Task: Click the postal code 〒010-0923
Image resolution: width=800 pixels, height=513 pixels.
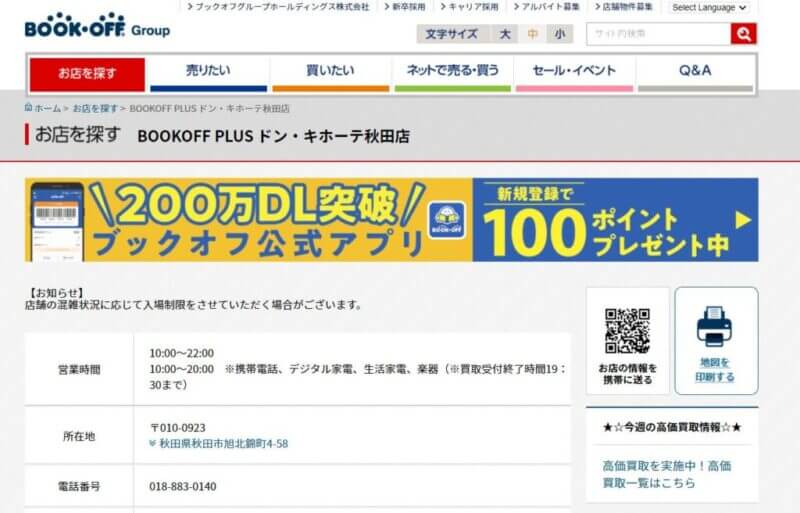Action: click(178, 428)
